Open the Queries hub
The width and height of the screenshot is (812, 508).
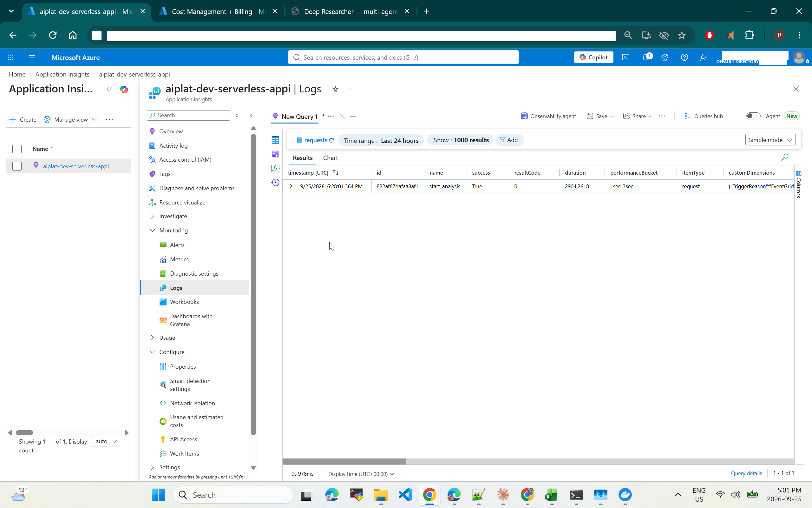(704, 116)
